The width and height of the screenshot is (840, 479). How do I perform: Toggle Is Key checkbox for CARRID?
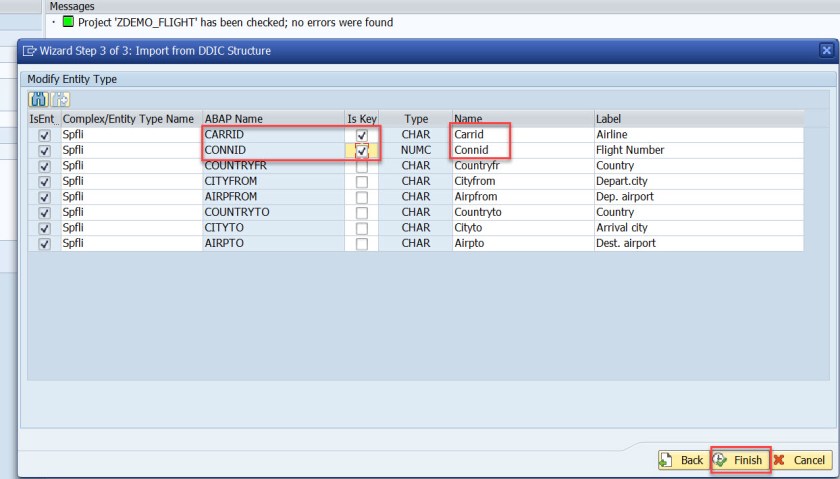tap(362, 135)
